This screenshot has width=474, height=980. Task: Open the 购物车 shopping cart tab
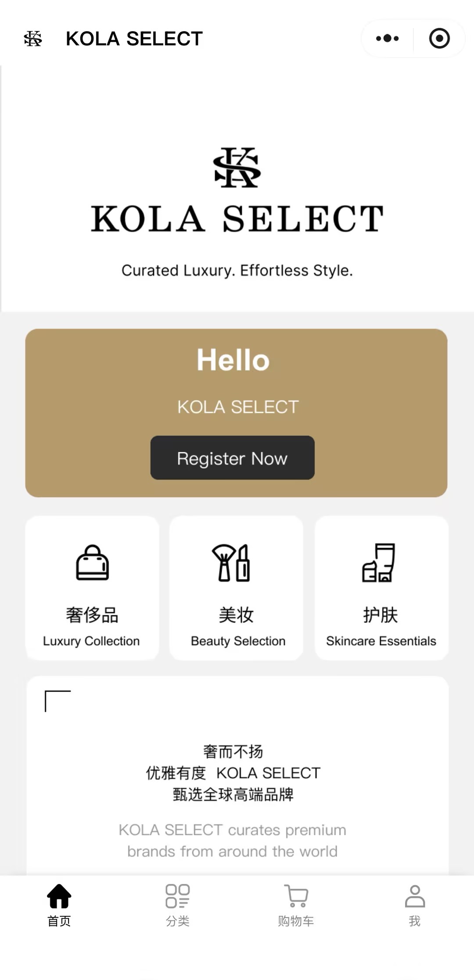coord(296,905)
